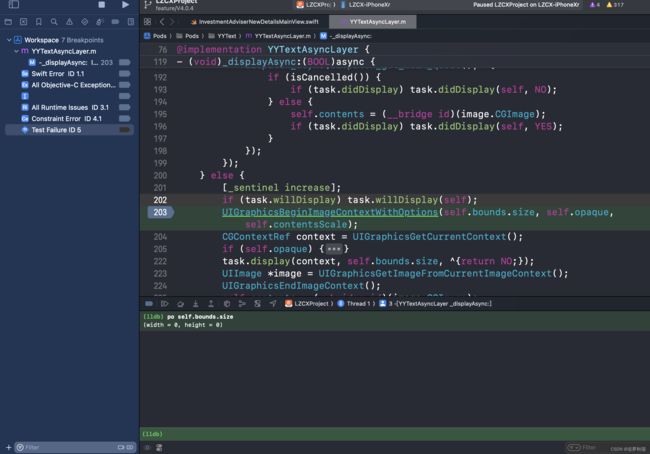Click the breakpoint navigator Filter field
This screenshot has width=650, height=454.
coord(75,447)
